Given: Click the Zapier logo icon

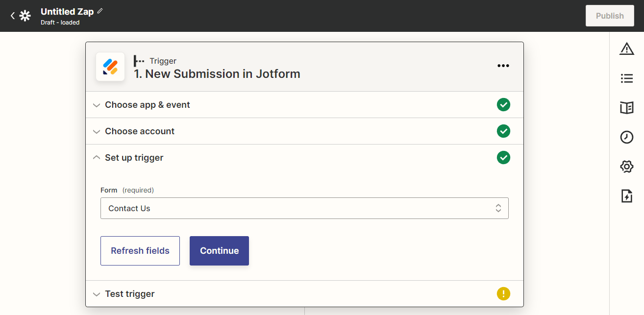Looking at the screenshot, I should tap(25, 16).
